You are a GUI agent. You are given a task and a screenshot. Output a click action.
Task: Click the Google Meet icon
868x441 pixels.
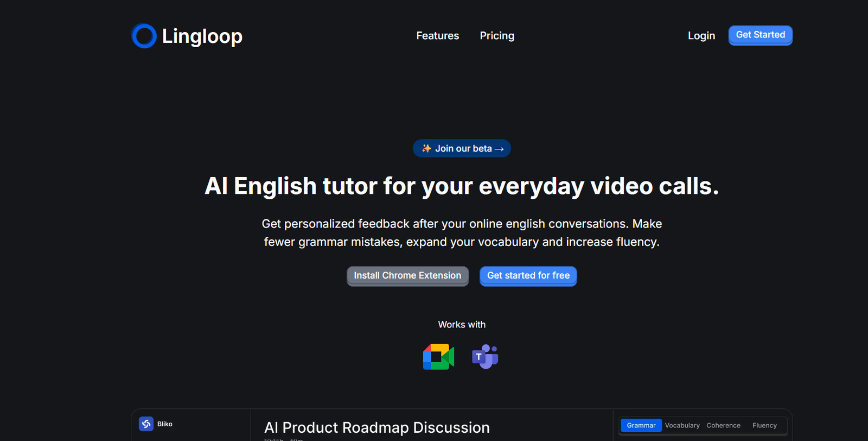click(438, 357)
